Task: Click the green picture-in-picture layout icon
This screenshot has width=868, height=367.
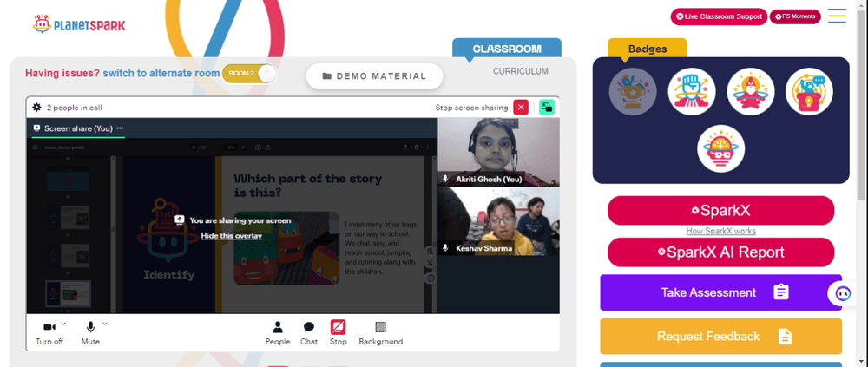Action: coord(547,108)
